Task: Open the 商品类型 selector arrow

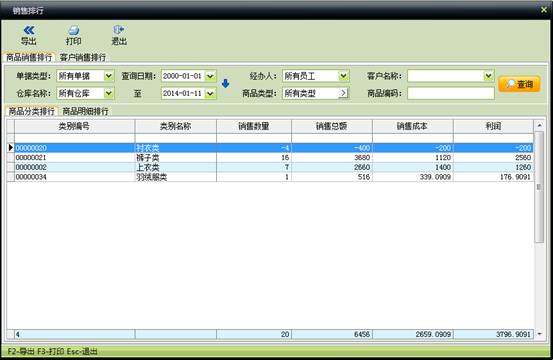Action: click(x=343, y=93)
